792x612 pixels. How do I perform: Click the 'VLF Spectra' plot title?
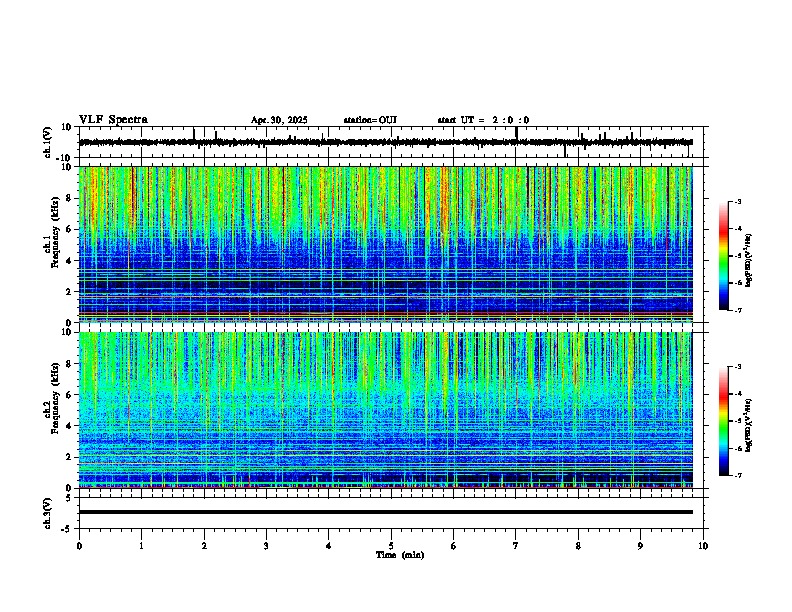point(113,120)
